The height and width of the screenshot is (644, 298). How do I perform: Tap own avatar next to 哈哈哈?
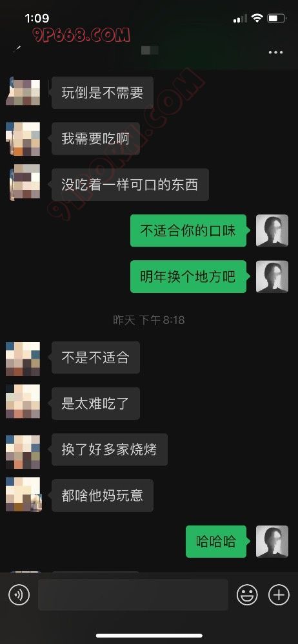(x=272, y=542)
